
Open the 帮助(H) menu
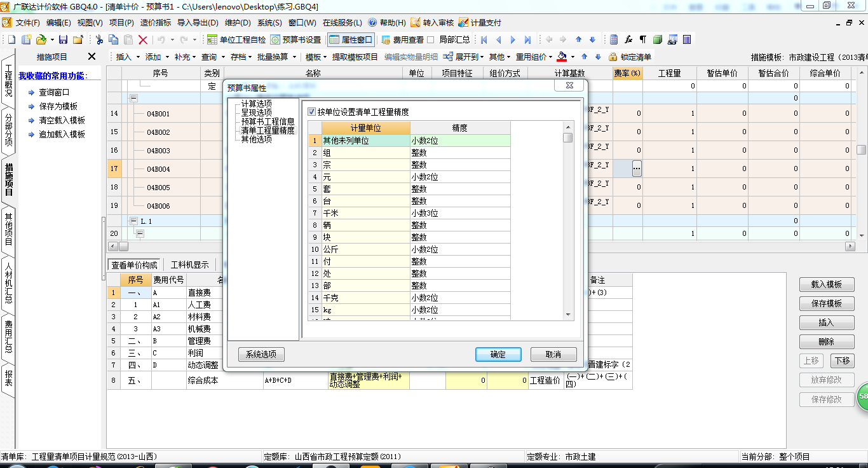click(x=387, y=22)
